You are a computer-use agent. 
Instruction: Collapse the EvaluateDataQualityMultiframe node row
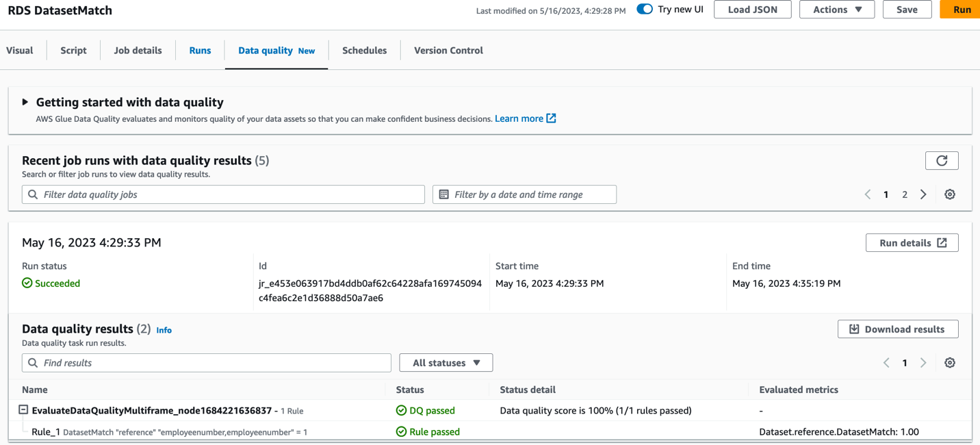[23, 410]
